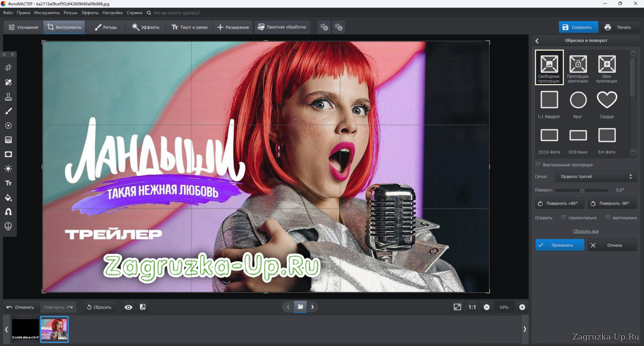Choose the heart-shaped crop preset
644x346 pixels.
(607, 100)
